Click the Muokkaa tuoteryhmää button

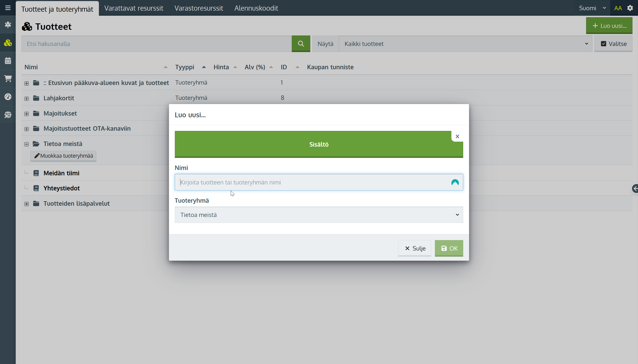[x=63, y=156]
